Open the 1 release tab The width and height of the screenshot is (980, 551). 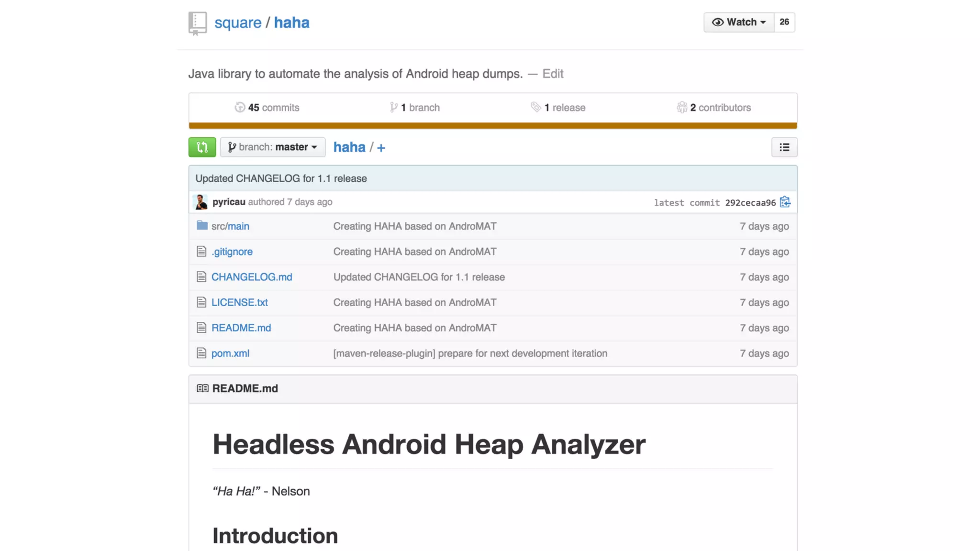pos(558,108)
